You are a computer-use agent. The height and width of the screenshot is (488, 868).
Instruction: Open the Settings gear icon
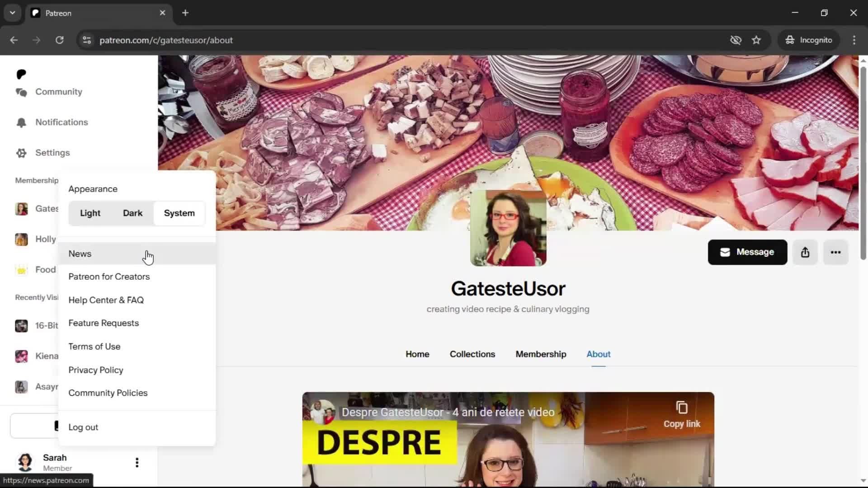click(21, 153)
